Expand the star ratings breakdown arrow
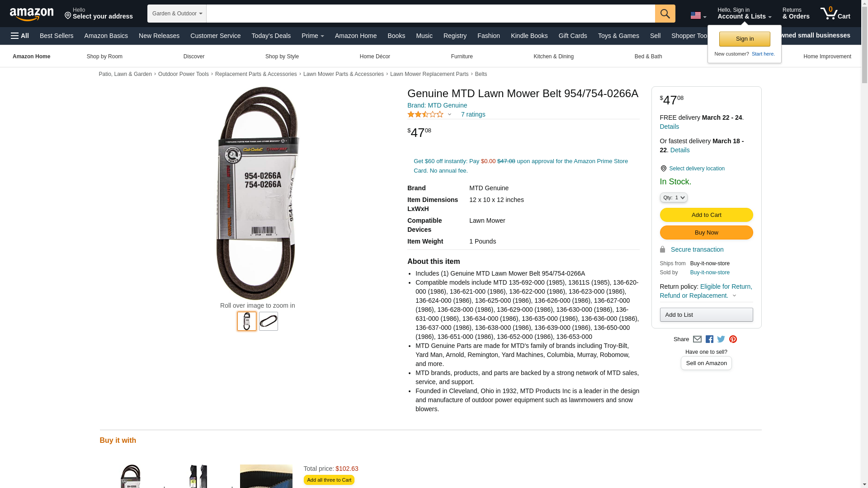 tap(449, 114)
